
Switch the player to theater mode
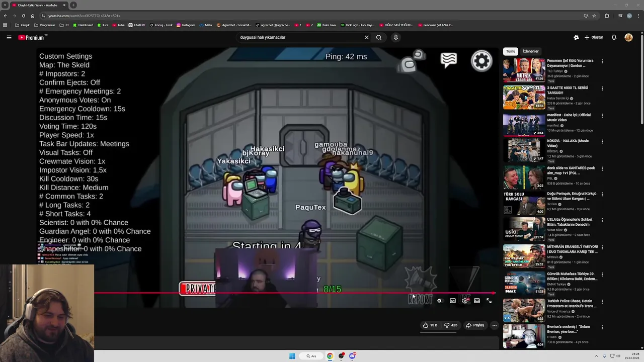click(x=477, y=301)
